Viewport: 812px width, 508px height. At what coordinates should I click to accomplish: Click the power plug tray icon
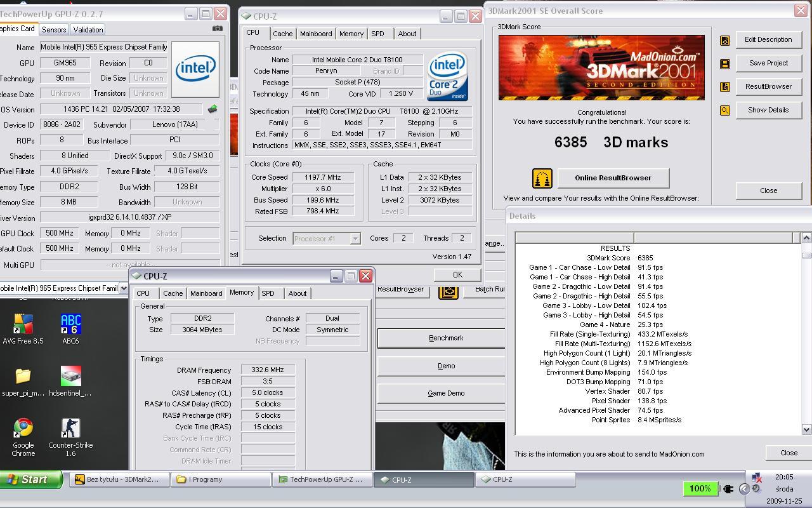click(728, 488)
